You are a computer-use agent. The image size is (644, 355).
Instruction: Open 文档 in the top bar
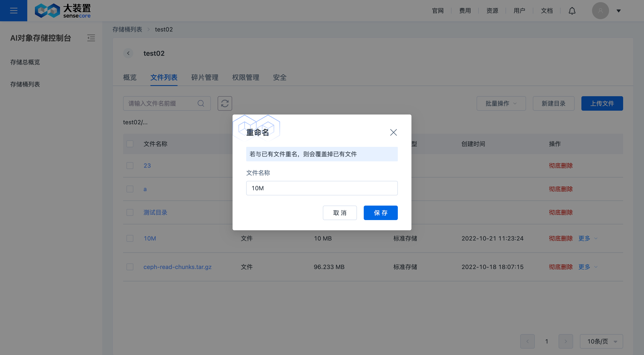pos(547,11)
